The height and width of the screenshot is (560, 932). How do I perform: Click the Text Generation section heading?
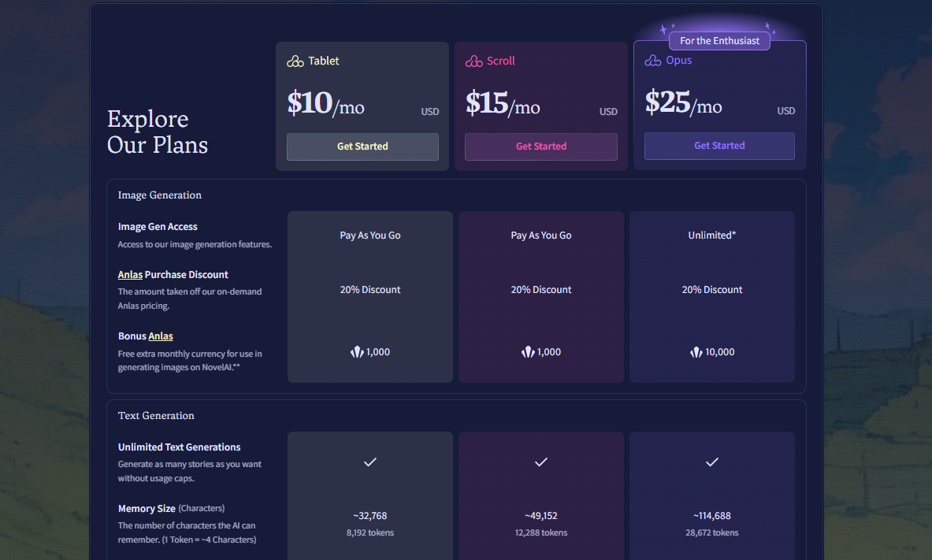156,416
